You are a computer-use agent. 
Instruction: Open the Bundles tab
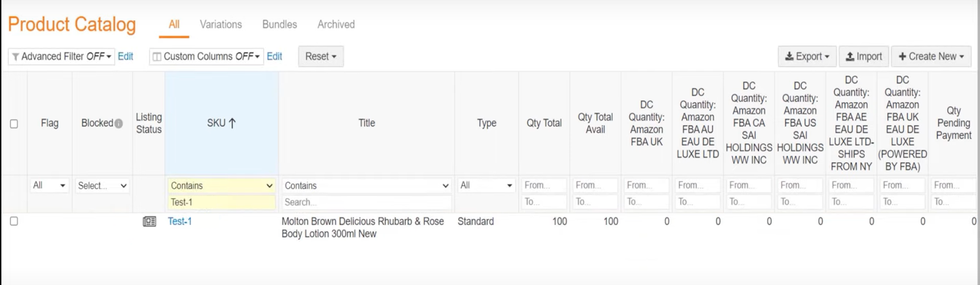[x=279, y=25]
